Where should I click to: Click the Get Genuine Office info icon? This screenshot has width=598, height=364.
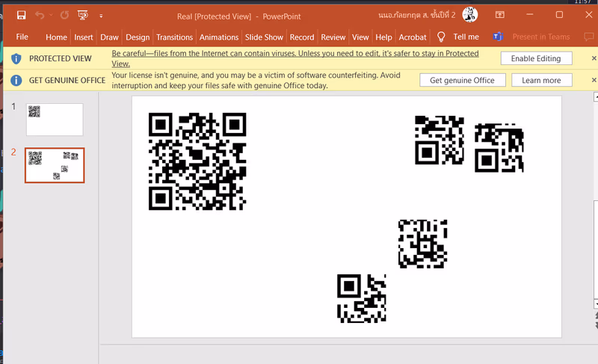click(16, 80)
